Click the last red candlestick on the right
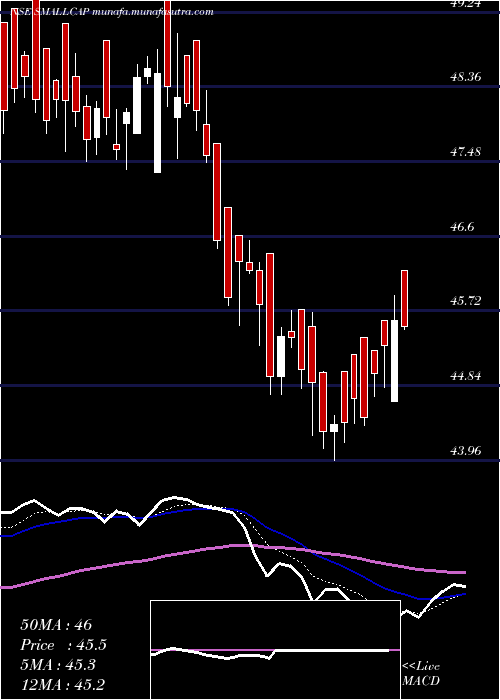Screen dimensions: 500x700 click(405, 299)
